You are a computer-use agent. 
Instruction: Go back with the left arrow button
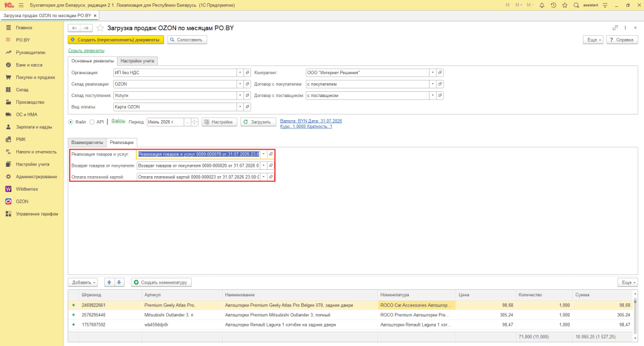click(x=74, y=28)
